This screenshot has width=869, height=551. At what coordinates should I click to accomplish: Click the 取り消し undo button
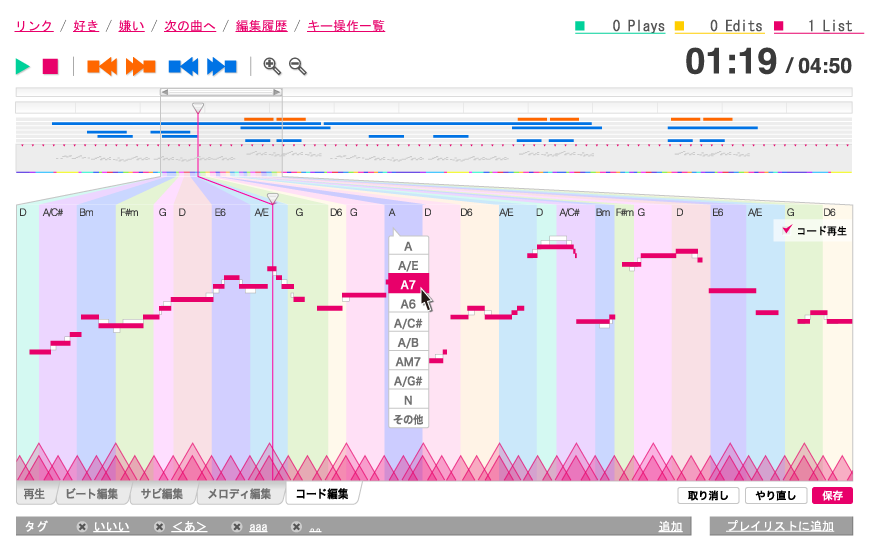[708, 496]
